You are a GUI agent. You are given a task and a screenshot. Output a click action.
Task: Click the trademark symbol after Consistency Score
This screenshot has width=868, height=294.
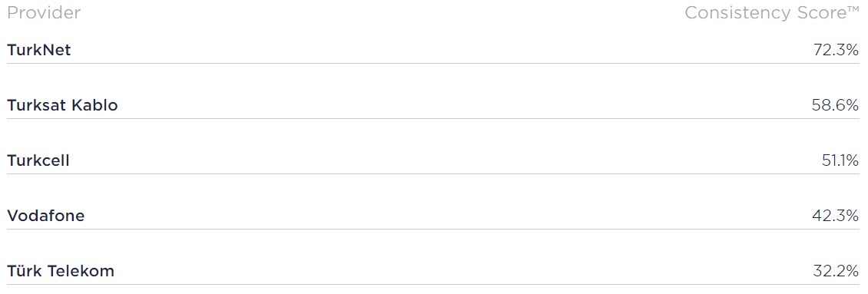point(853,9)
